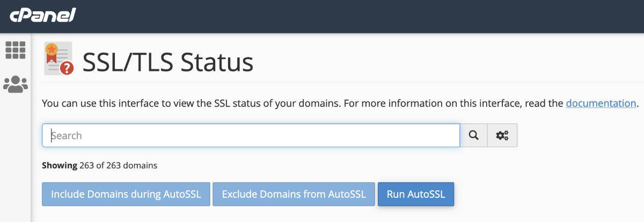Click the SSL/TLS Status certificate icon

(x=58, y=58)
